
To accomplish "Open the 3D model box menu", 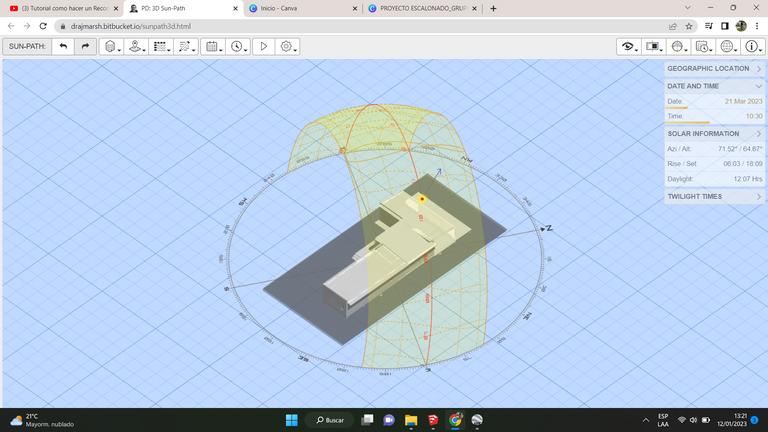I will point(111,46).
